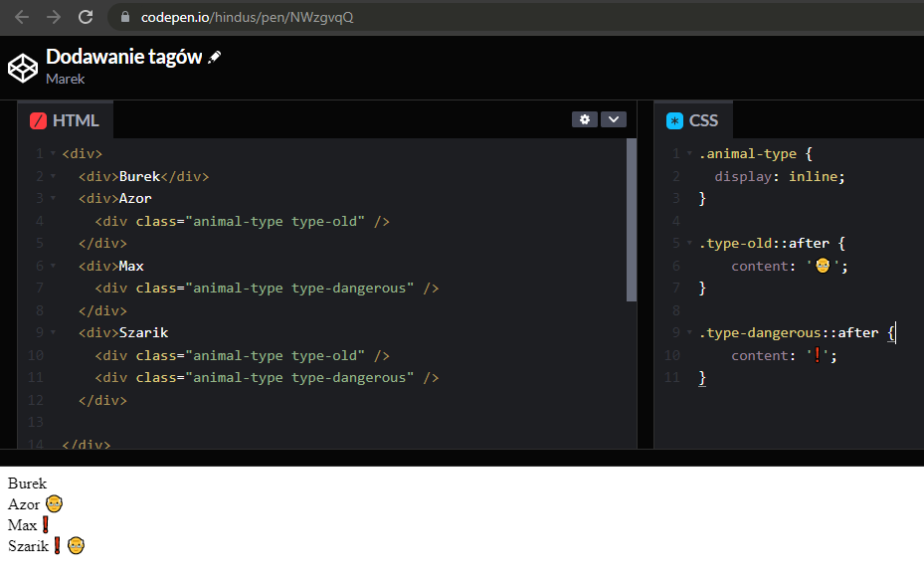Screen dimensions: 924x582
Task: Edit the pen title with the pencil icon
Action: (215, 58)
